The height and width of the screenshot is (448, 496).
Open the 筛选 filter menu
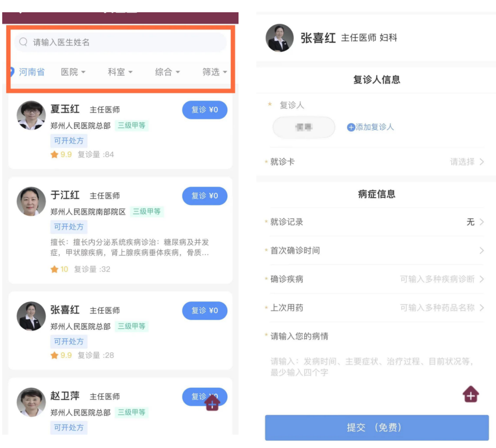coord(215,72)
